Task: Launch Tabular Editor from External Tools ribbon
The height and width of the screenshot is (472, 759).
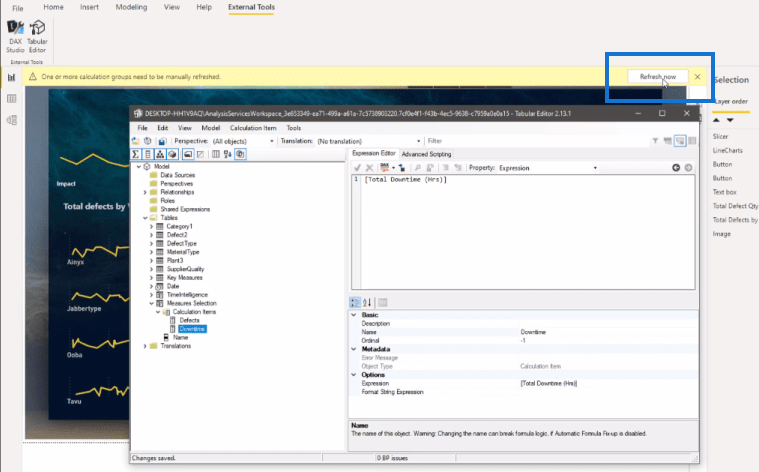Action: click(37, 36)
